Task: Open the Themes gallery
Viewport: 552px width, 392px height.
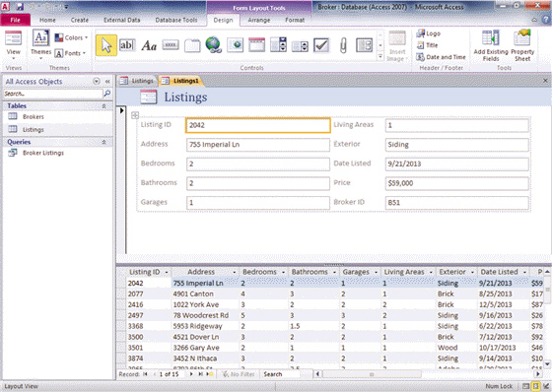Action: click(x=40, y=44)
